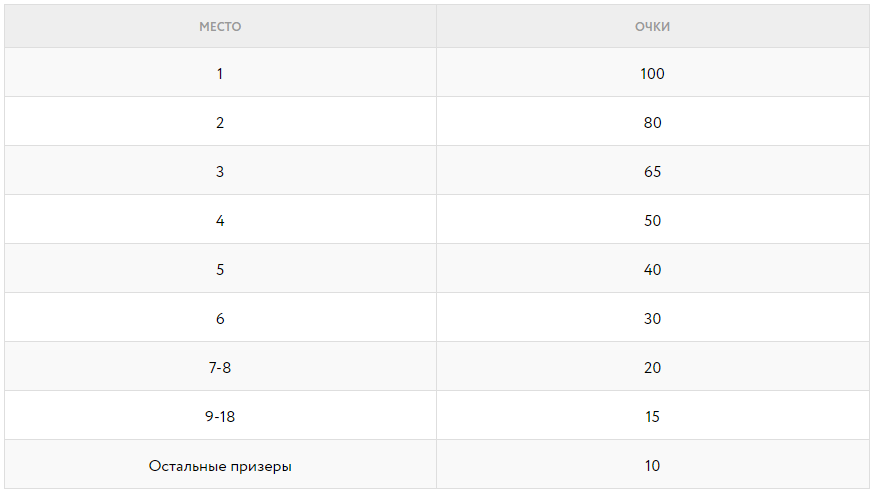Click the 50 points value
Image resolution: width=874 pixels, height=493 pixels.
(x=652, y=221)
